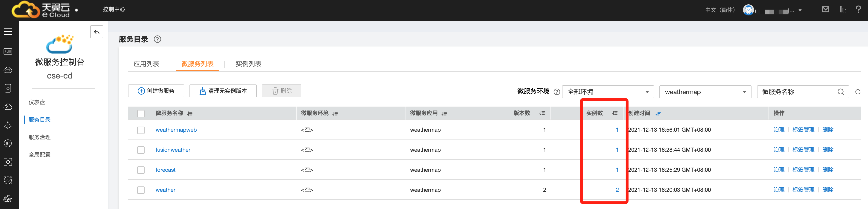Open the weather microservice link
Screen dimensions: 868x209
[166, 190]
